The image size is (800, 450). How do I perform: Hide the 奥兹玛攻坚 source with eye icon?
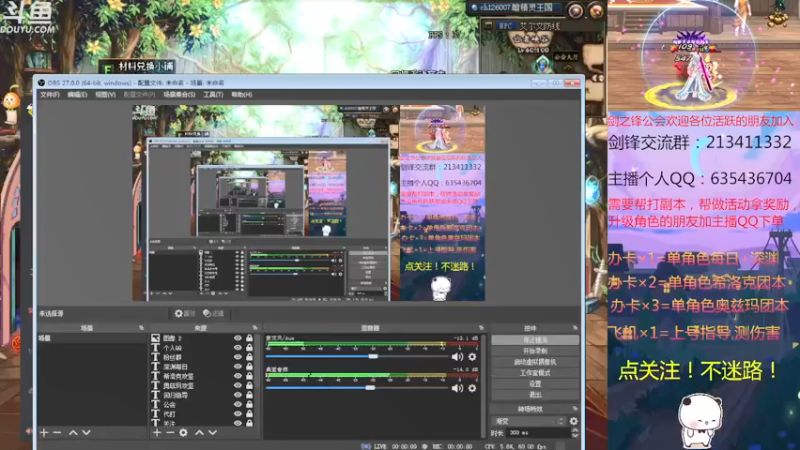coord(238,385)
